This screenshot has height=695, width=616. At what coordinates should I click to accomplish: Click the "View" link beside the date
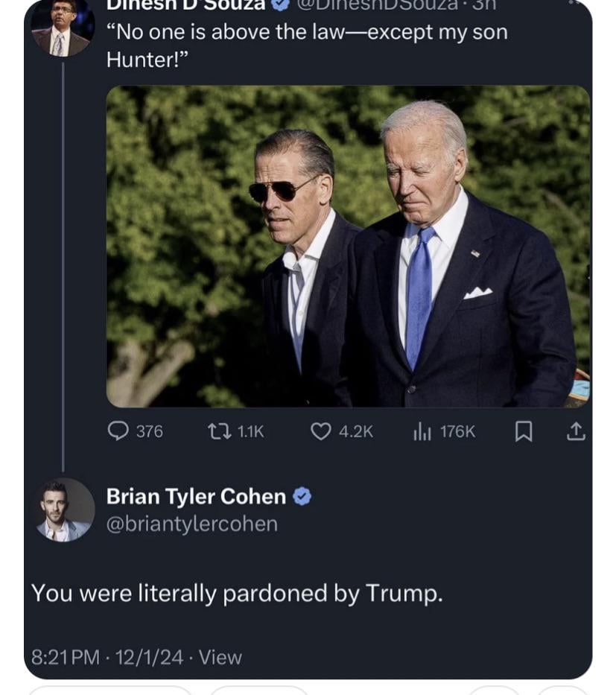220,657
